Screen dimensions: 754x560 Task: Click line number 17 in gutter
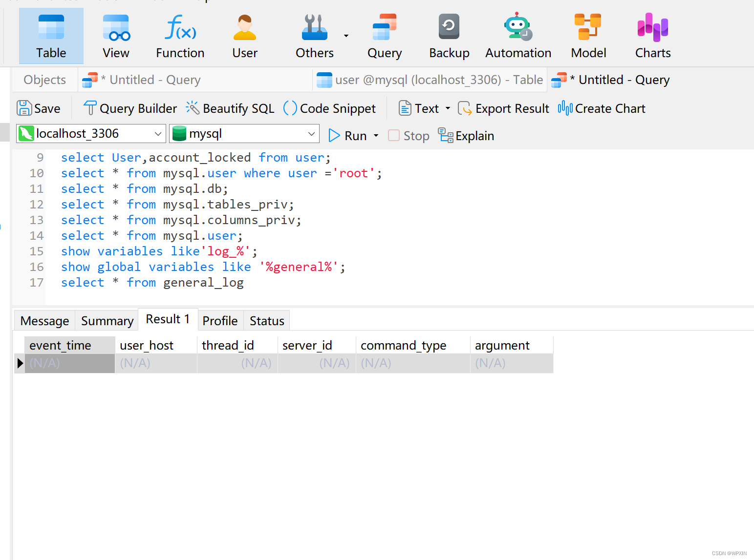[37, 283]
